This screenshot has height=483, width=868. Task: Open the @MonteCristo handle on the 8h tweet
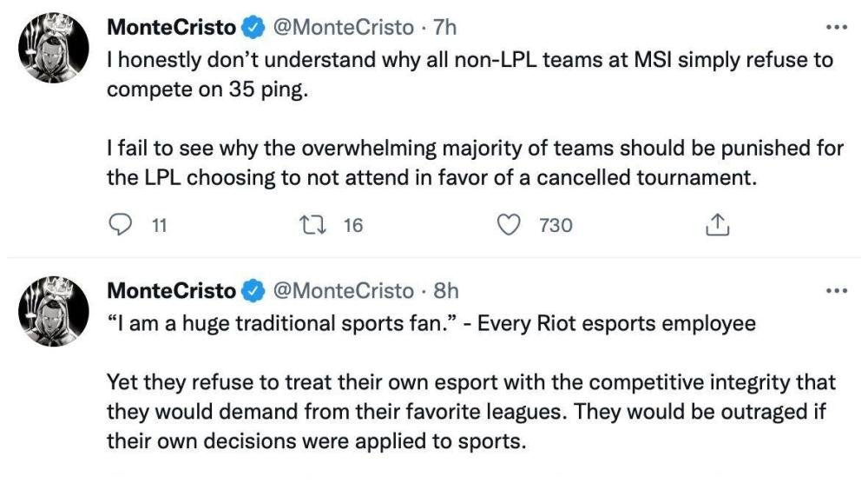(x=344, y=290)
